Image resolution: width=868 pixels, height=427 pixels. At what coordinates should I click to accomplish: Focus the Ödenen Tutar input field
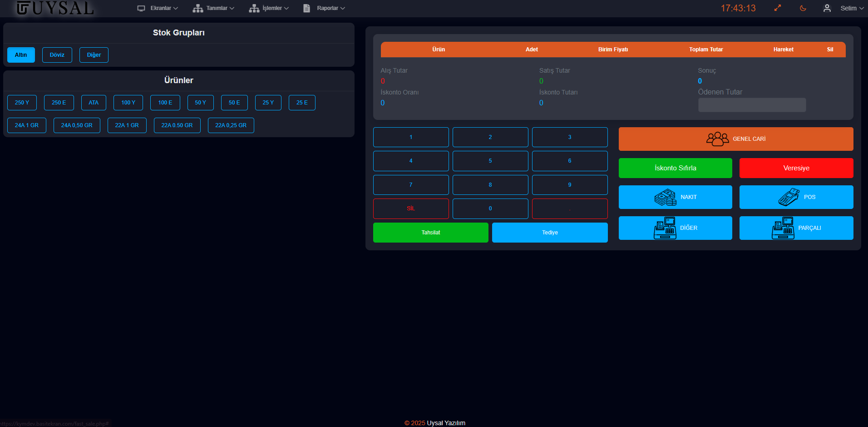[x=752, y=105]
